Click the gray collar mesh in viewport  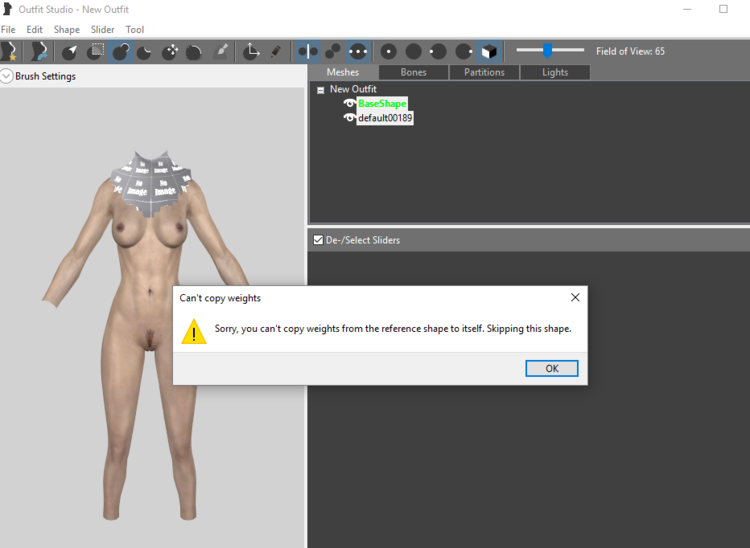click(x=151, y=184)
